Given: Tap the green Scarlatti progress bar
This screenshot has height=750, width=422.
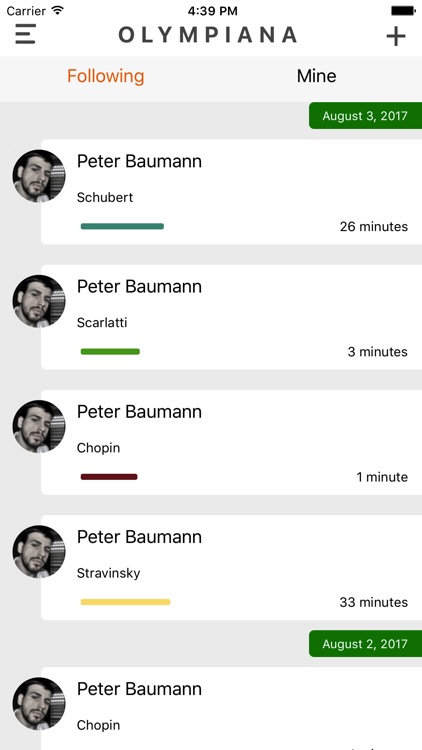Looking at the screenshot, I should tap(110, 352).
